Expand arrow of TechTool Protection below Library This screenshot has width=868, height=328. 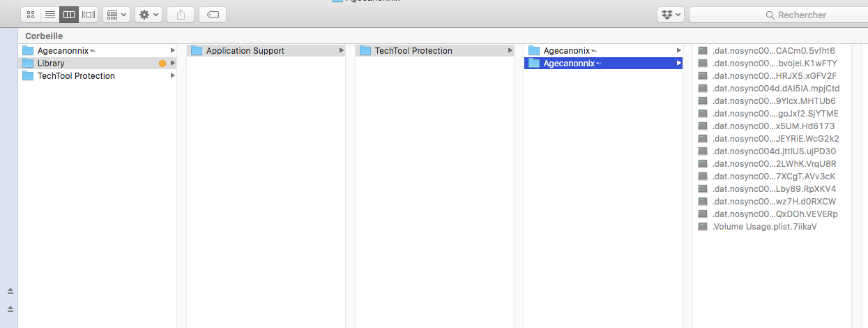(x=172, y=75)
